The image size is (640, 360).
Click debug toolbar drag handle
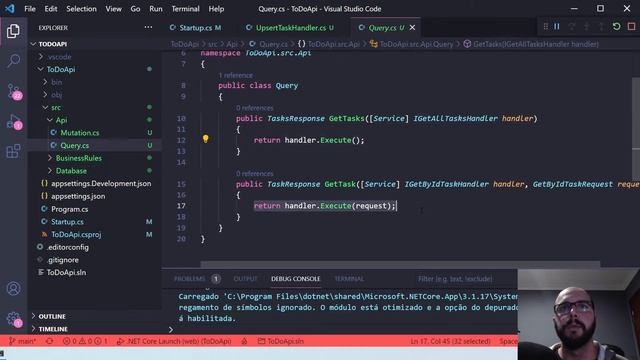click(x=546, y=27)
